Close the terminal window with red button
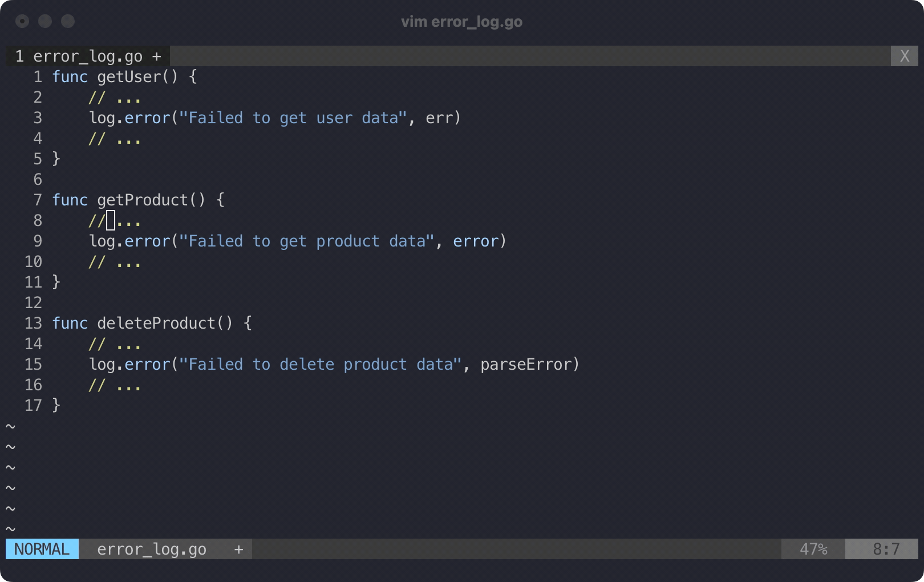This screenshot has width=924, height=582. coord(22,22)
